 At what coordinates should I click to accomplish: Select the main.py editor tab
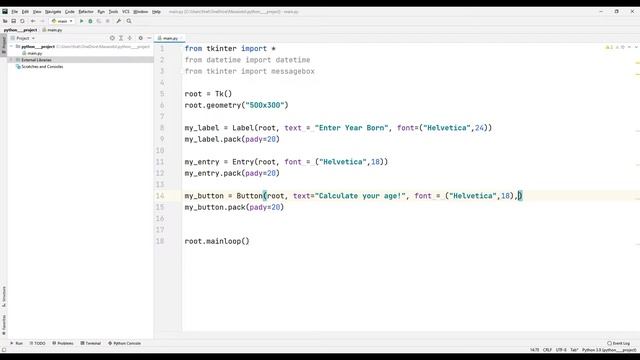(x=170, y=38)
